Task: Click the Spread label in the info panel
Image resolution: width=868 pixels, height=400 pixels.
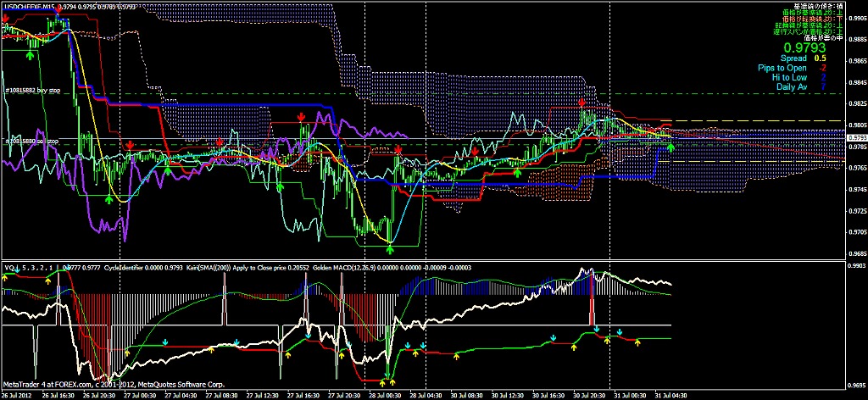Action: [793, 58]
